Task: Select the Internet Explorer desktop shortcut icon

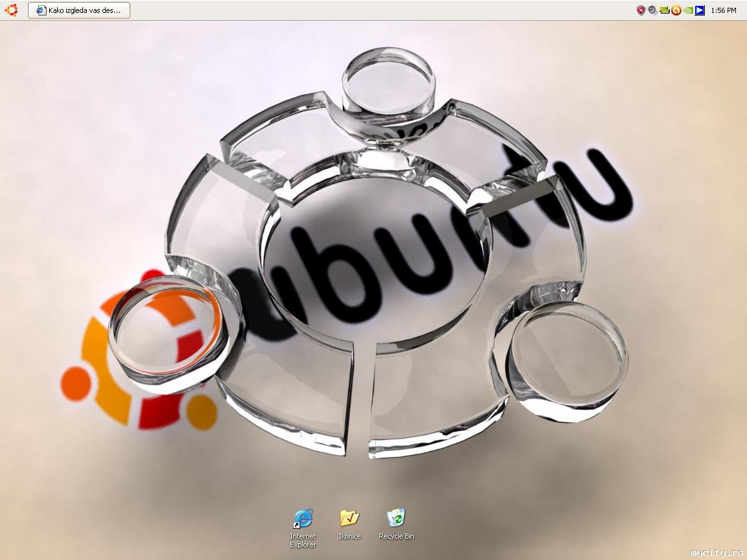Action: tap(303, 519)
